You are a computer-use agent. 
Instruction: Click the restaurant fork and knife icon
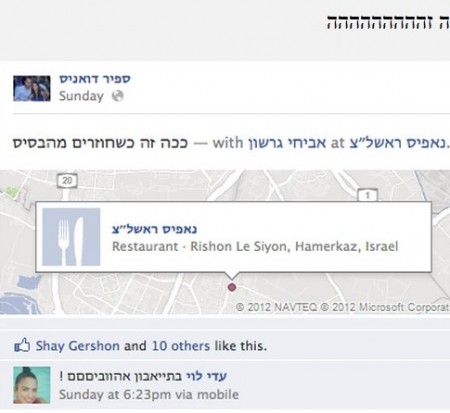pos(71,237)
